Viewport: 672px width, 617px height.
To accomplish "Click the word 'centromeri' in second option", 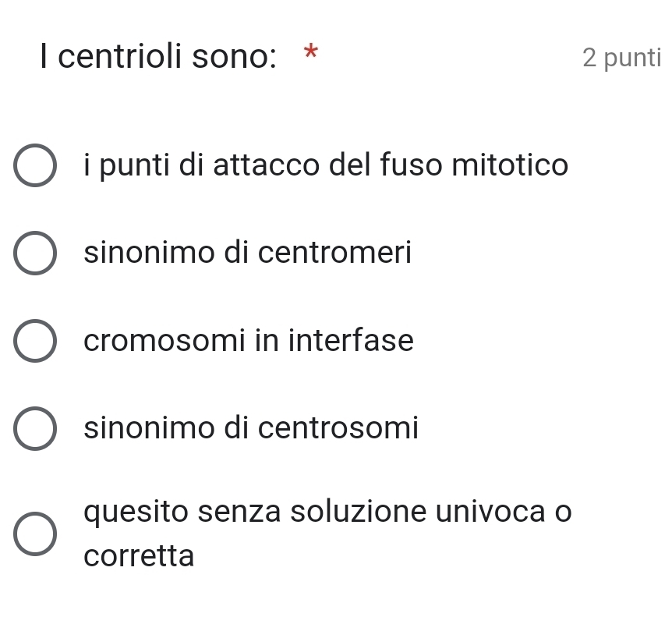I will coord(334,253).
